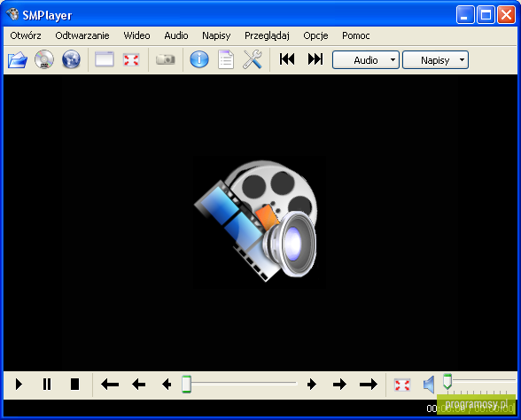Viewport: 521px width, 420px height.
Task: Open file using the folder icon
Action: click(x=18, y=60)
